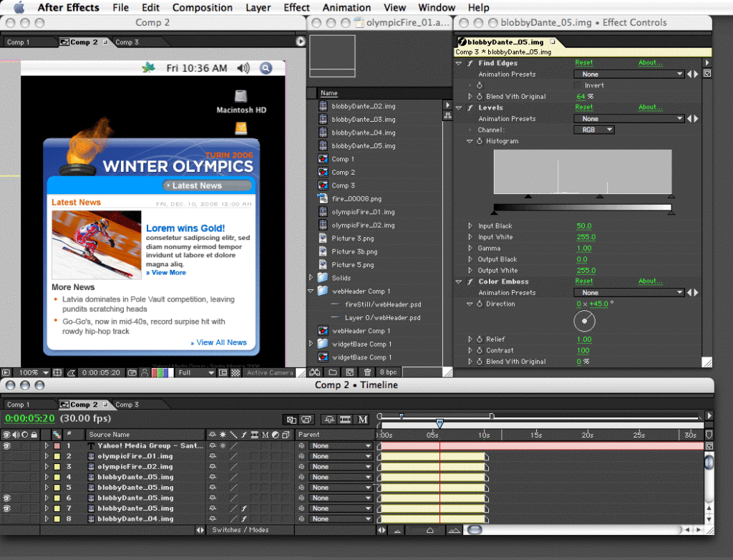Click the Draft 3D timeline button

coord(306,420)
